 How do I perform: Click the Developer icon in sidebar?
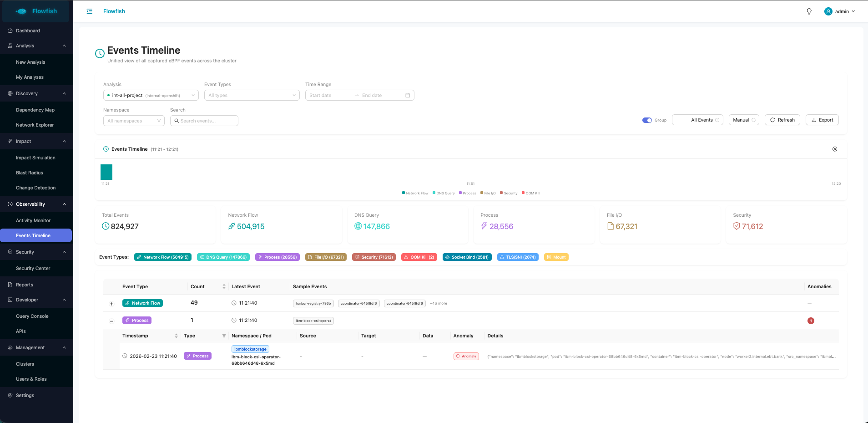(10, 300)
